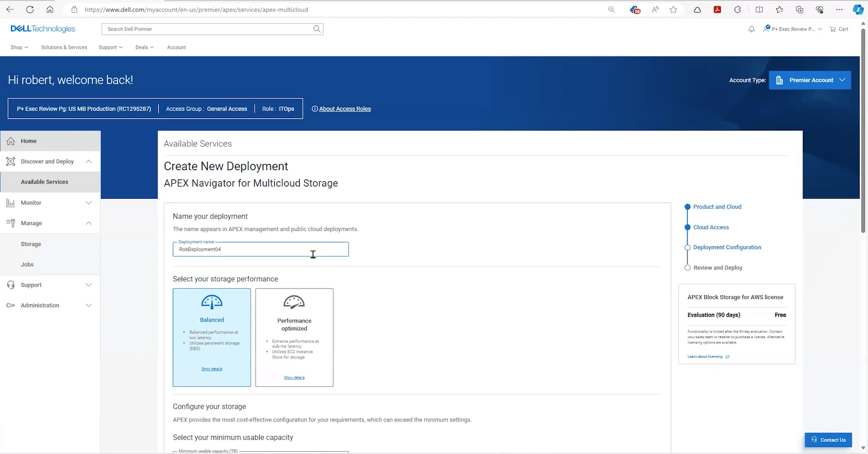Click the Monitor chart icon

[x=10, y=203]
